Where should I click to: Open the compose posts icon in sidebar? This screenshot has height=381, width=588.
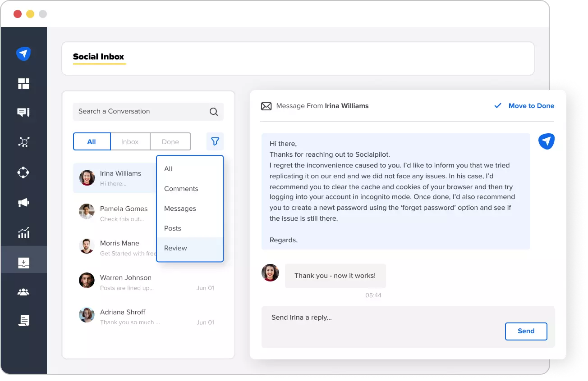tap(23, 113)
